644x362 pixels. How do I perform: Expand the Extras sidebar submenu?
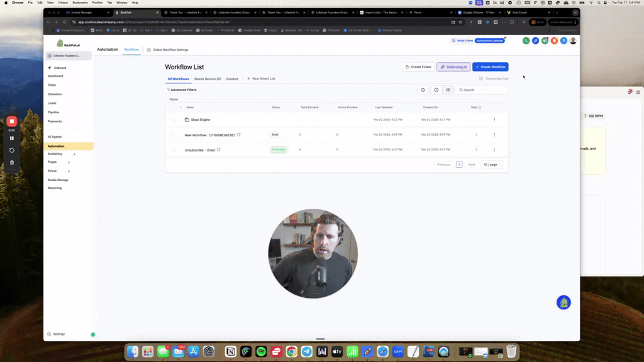(69, 171)
